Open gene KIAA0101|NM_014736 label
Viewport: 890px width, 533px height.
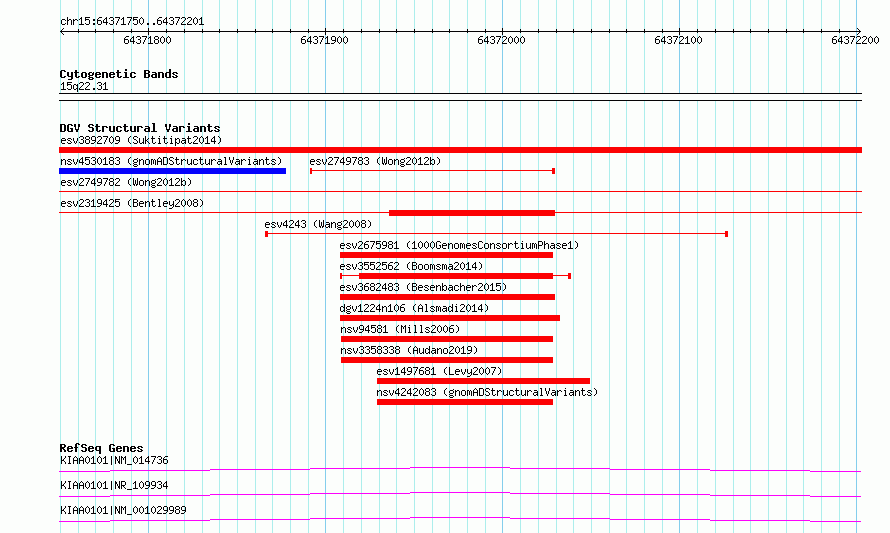(x=114, y=460)
